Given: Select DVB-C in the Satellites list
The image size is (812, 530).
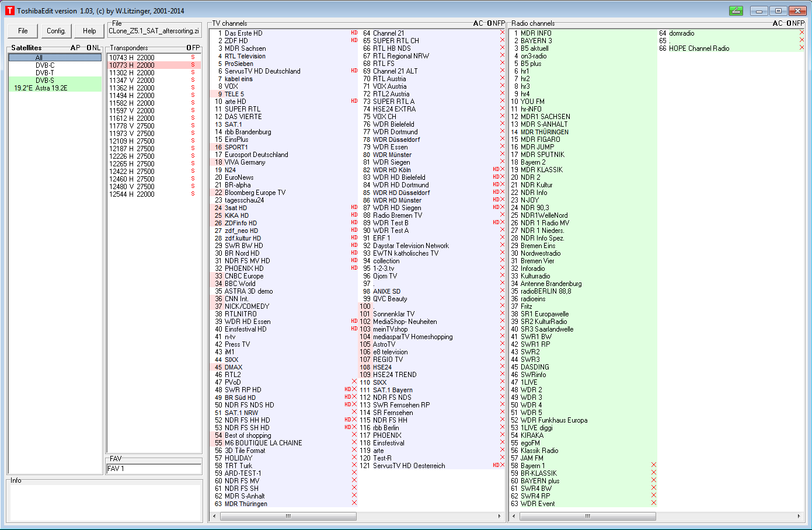Looking at the screenshot, I should (55, 65).
